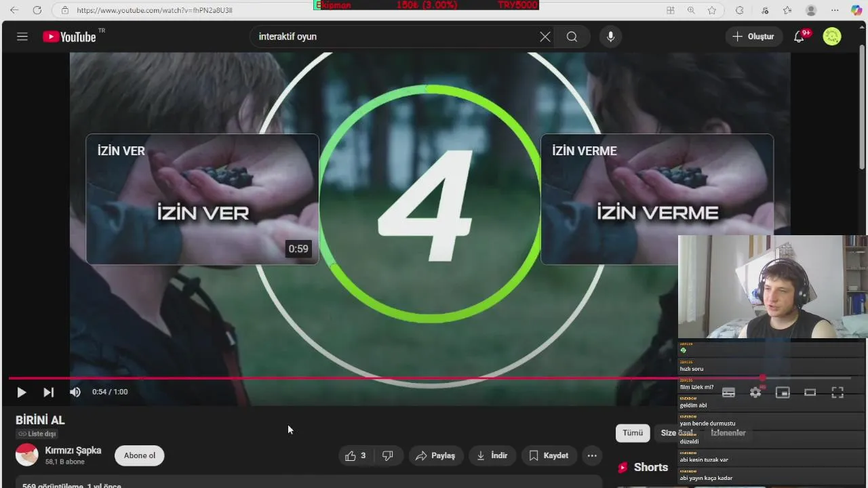Select the İzlenenler filter chip

[728, 433]
